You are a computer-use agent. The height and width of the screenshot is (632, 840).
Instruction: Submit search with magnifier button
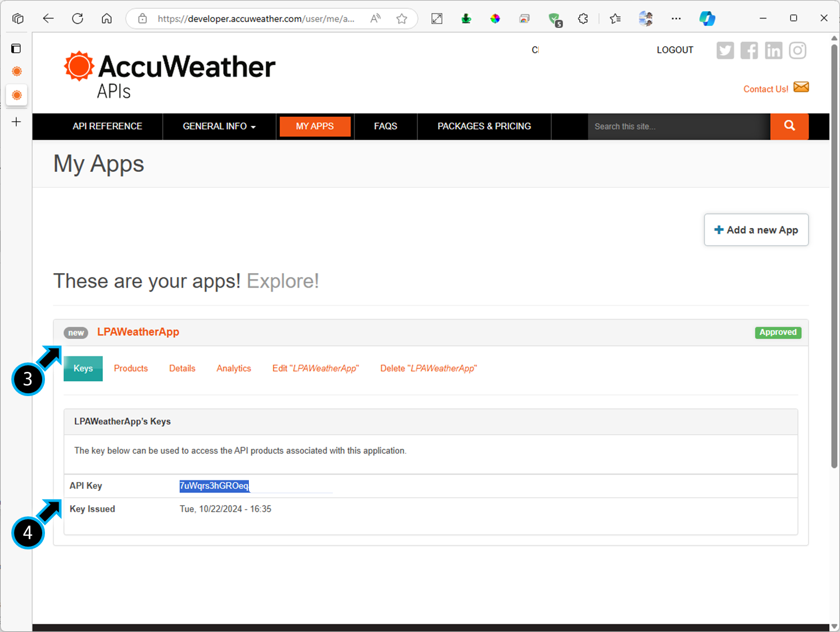tap(789, 126)
